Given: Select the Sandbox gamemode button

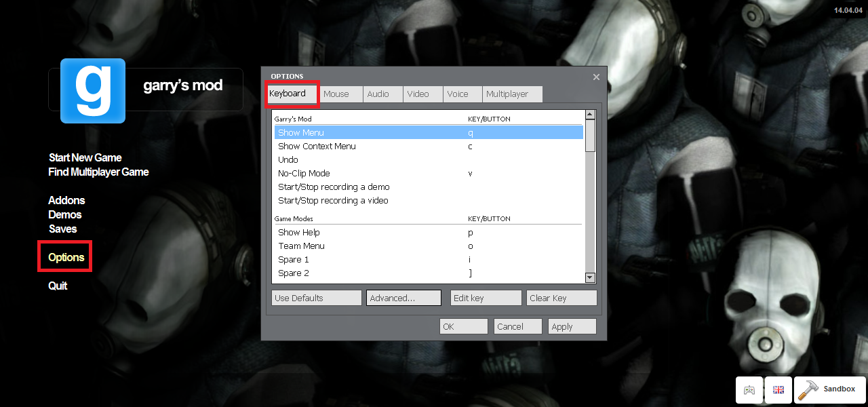Looking at the screenshot, I should tap(830, 390).
